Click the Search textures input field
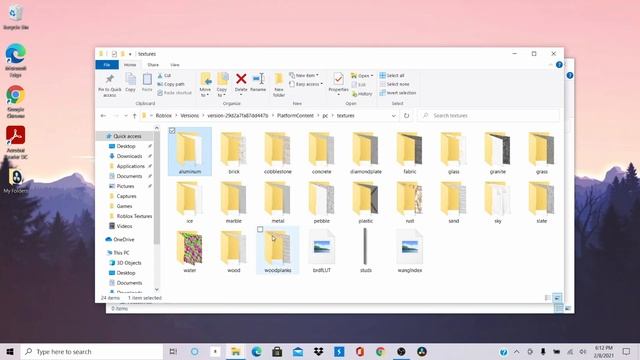The image size is (640, 360). [489, 116]
